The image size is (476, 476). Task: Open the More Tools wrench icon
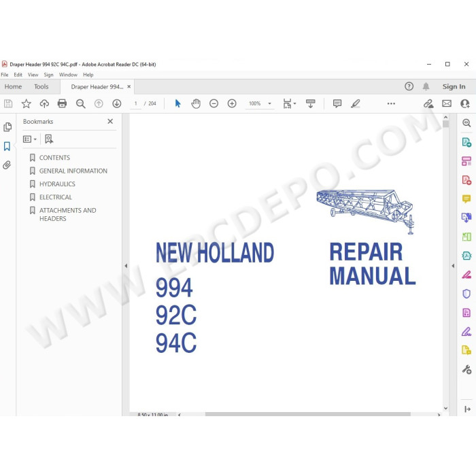466,369
